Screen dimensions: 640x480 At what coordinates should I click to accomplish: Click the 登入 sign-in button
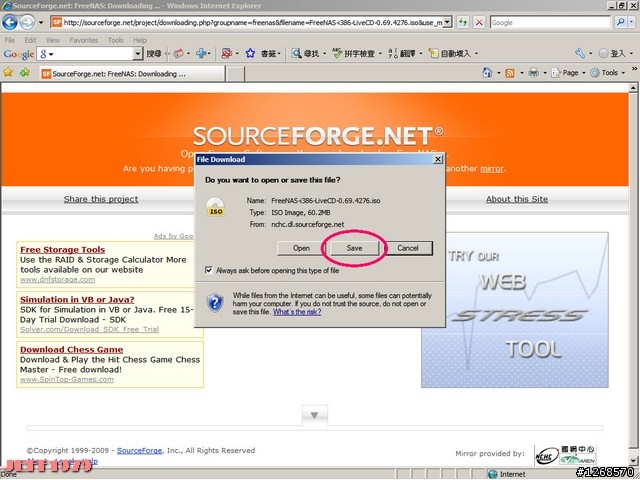pyautogui.click(x=611, y=53)
